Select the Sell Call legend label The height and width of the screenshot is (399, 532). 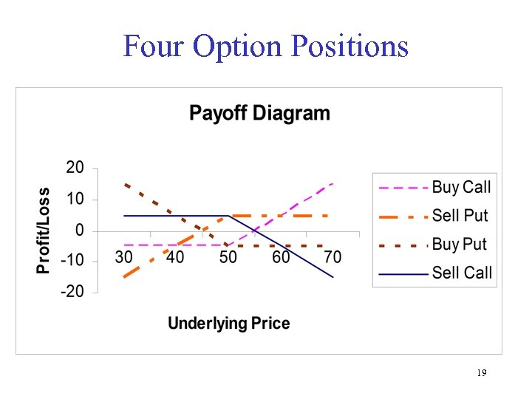coord(462,273)
